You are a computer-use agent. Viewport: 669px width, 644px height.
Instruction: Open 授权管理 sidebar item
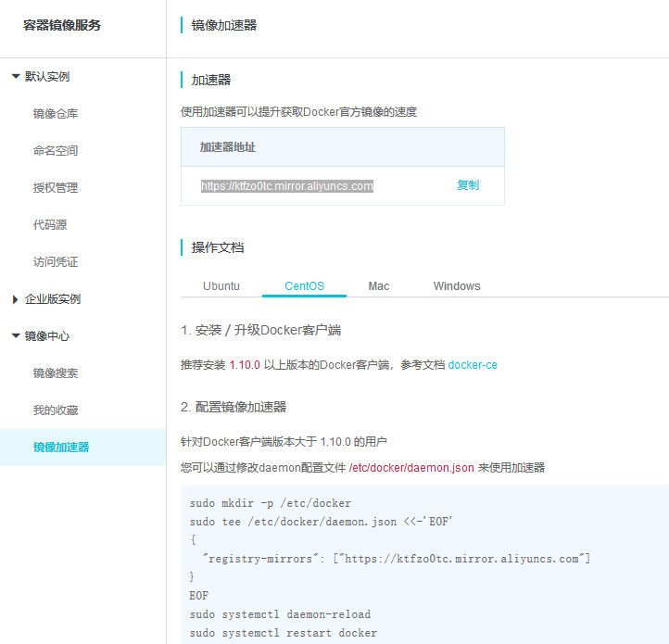click(x=56, y=188)
